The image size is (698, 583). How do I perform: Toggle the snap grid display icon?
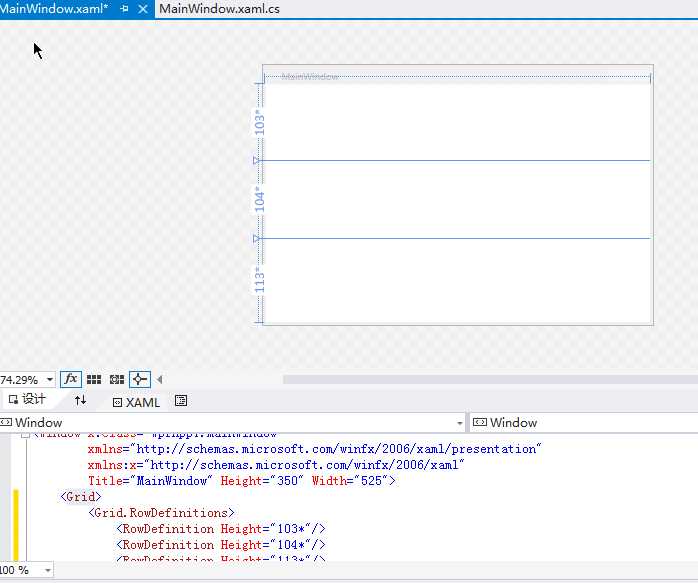click(94, 380)
